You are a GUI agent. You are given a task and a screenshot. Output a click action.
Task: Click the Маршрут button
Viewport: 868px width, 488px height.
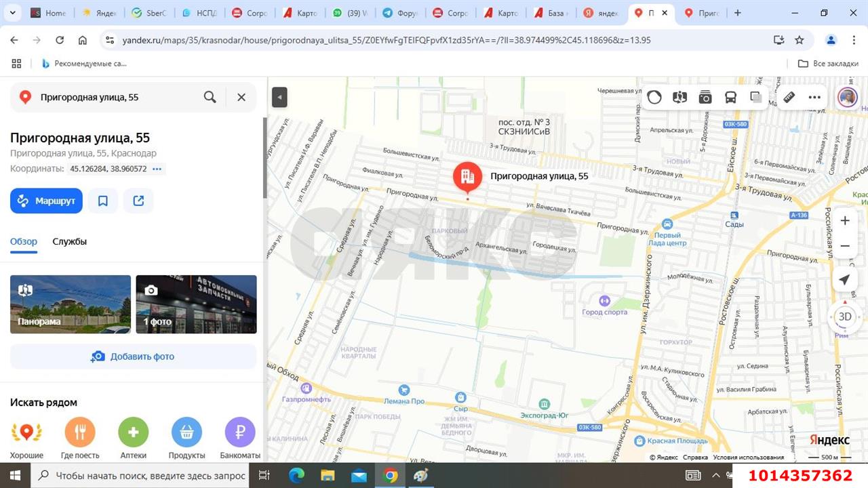click(46, 201)
